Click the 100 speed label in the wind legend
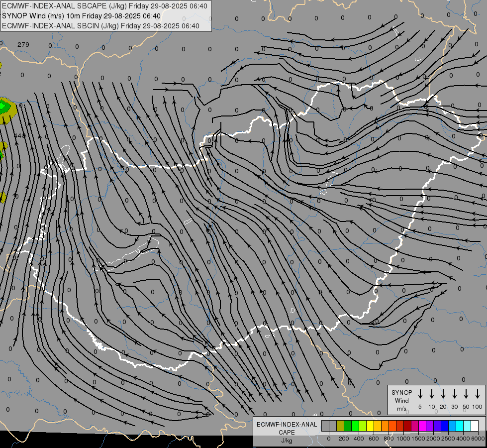The height and width of the screenshot is (448, 487). (478, 407)
